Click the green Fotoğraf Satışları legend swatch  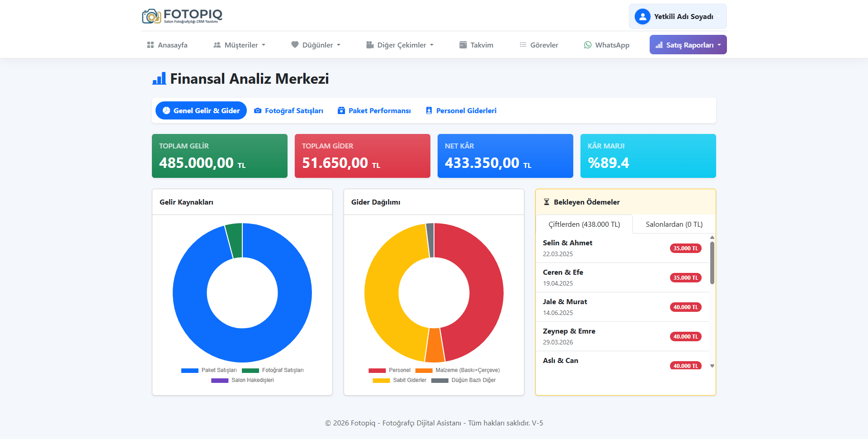pyautogui.click(x=250, y=370)
